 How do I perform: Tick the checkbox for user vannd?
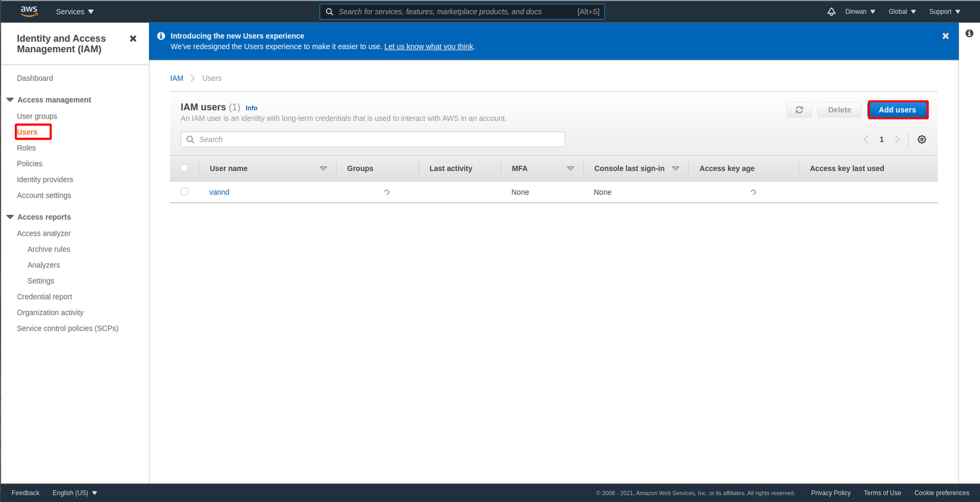(x=185, y=192)
